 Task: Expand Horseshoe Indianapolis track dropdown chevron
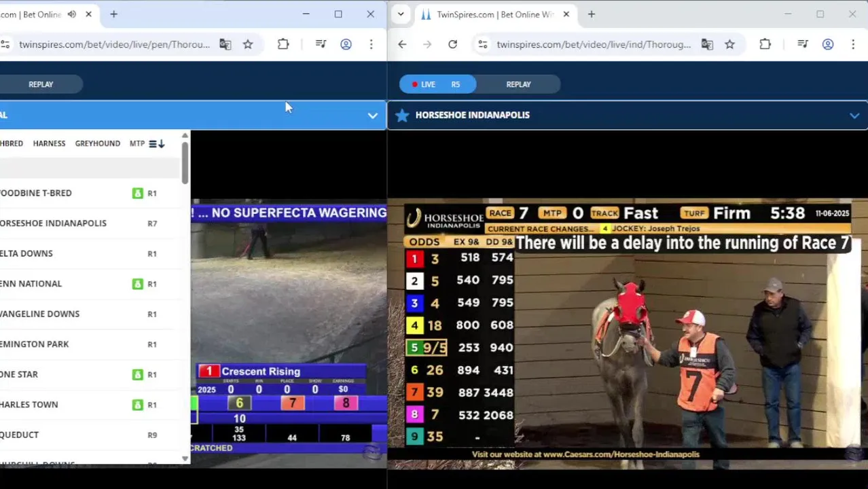(854, 116)
